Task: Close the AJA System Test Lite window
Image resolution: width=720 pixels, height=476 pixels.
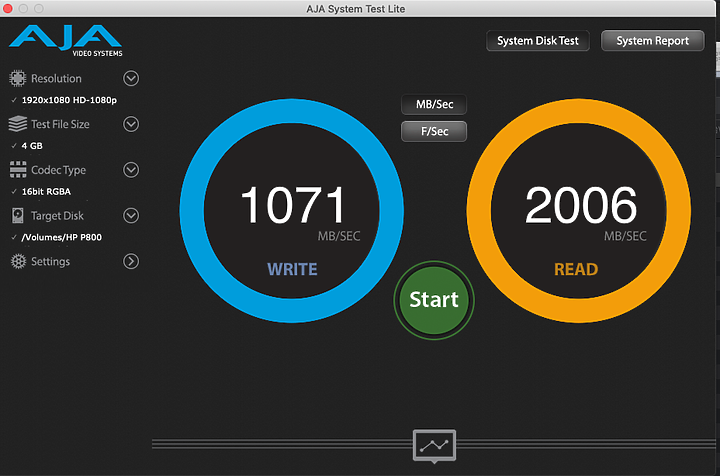Action: click(7, 8)
